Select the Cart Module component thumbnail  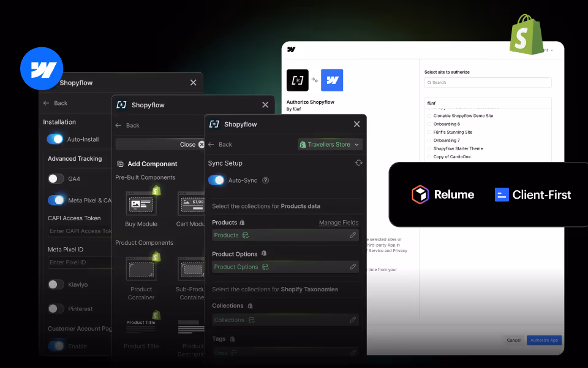[x=191, y=203]
